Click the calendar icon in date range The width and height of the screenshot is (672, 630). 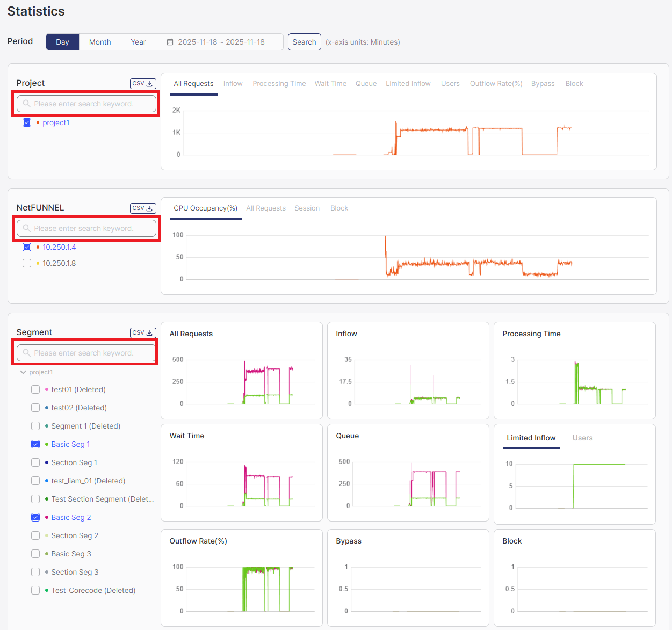tap(170, 42)
